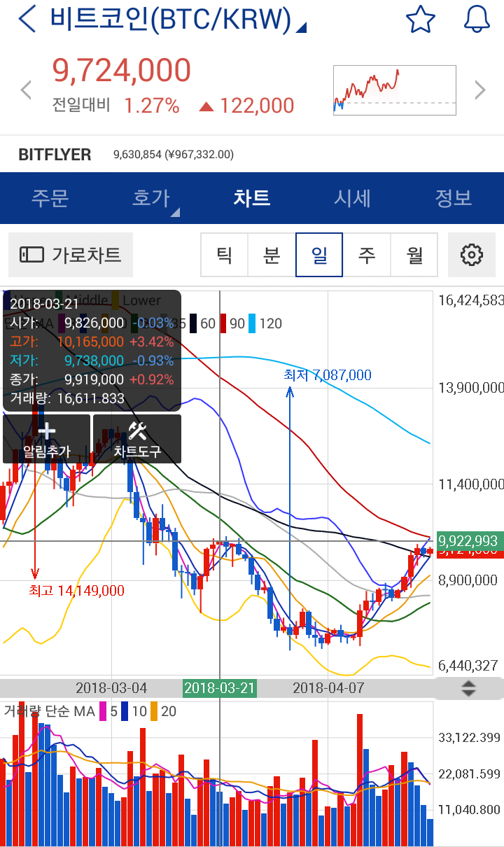This screenshot has width=504, height=847.
Task: Select the 차트 tab
Action: coord(252,198)
